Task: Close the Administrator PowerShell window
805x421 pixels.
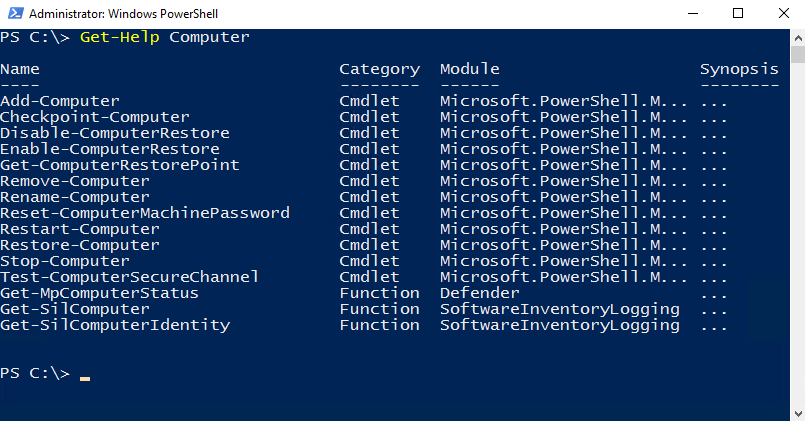Action: click(783, 13)
